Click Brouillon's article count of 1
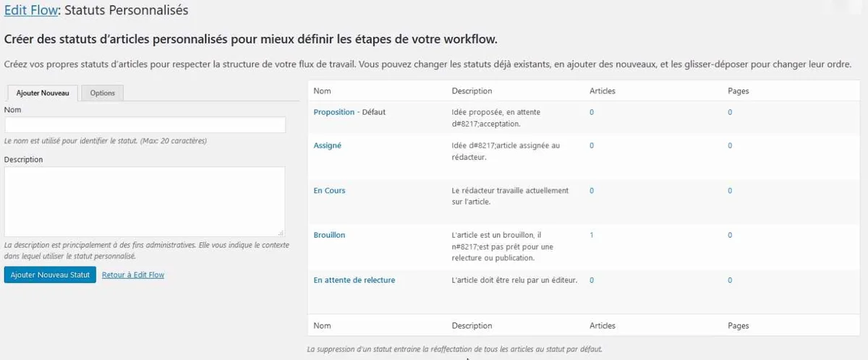This screenshot has height=360, width=868. [592, 236]
